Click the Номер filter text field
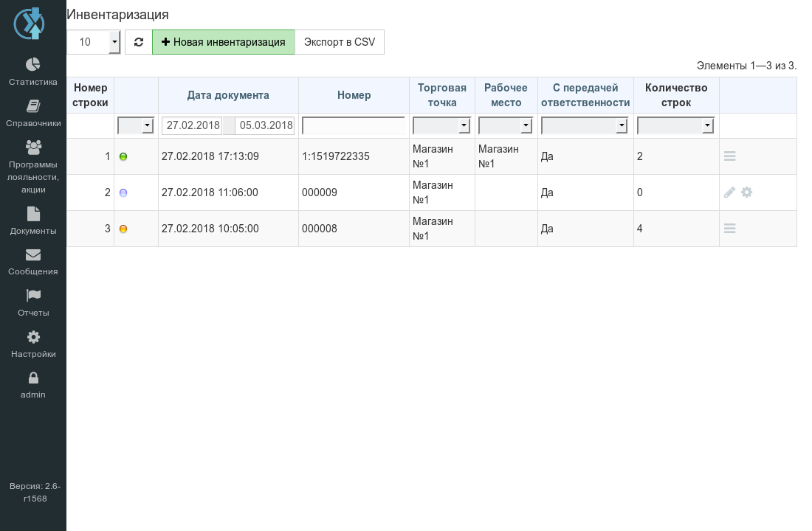This screenshot has height=531, width=812. coord(354,125)
